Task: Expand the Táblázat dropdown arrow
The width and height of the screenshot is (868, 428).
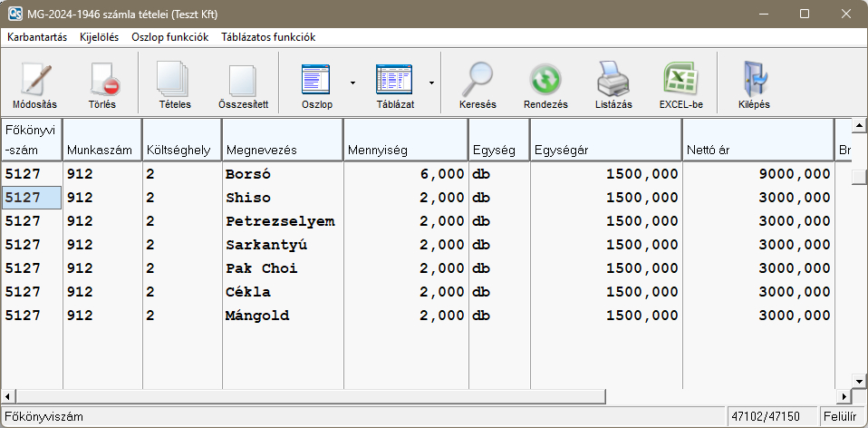Action: (431, 83)
